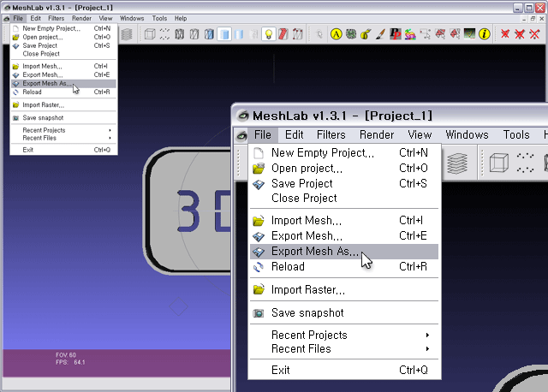Choose Reload in small File menu

(x=63, y=92)
